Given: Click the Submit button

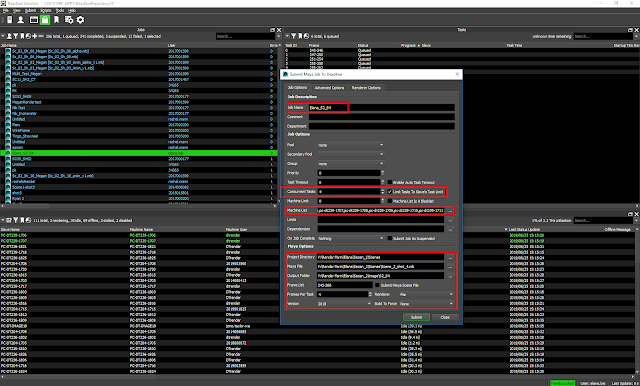Looking at the screenshot, I should pyautogui.click(x=416, y=317).
